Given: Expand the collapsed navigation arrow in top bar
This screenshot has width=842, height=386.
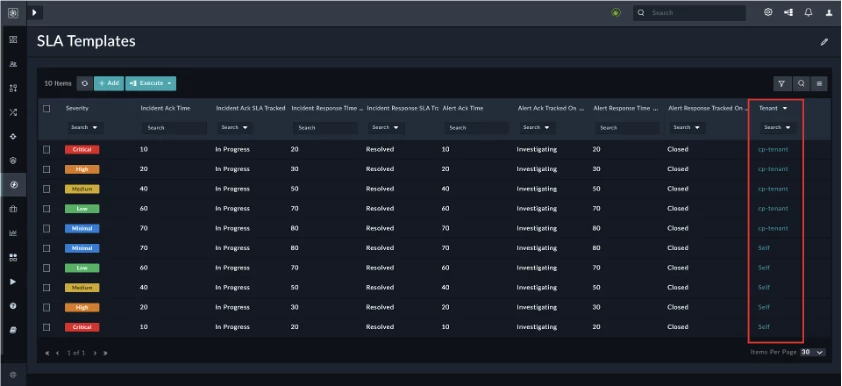Looking at the screenshot, I should click(34, 12).
